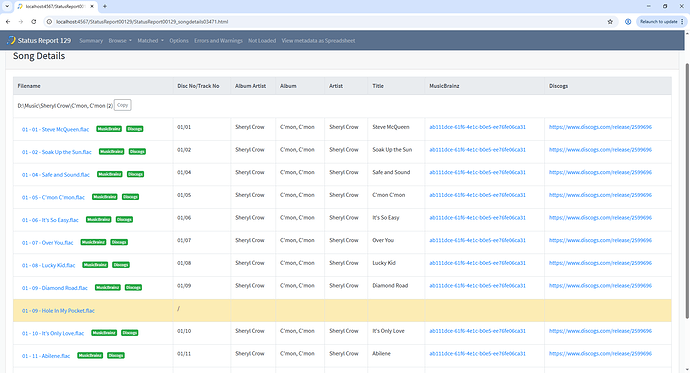Open 01 - 10 - It's Only Love.flac
This screenshot has width=690, height=373.
pos(53,333)
